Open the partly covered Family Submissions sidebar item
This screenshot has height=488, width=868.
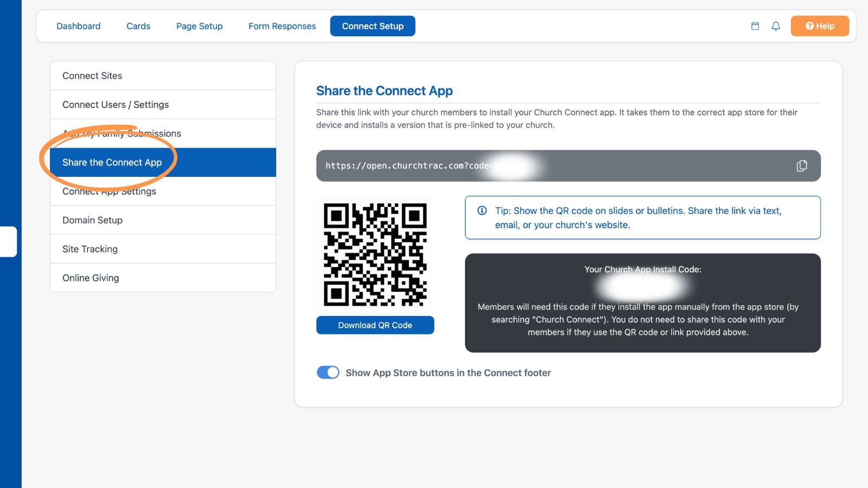coord(163,133)
